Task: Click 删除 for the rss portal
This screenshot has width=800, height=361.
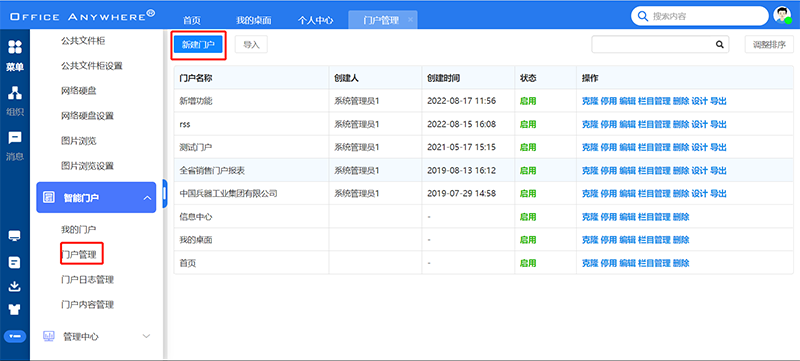Action: (x=681, y=124)
